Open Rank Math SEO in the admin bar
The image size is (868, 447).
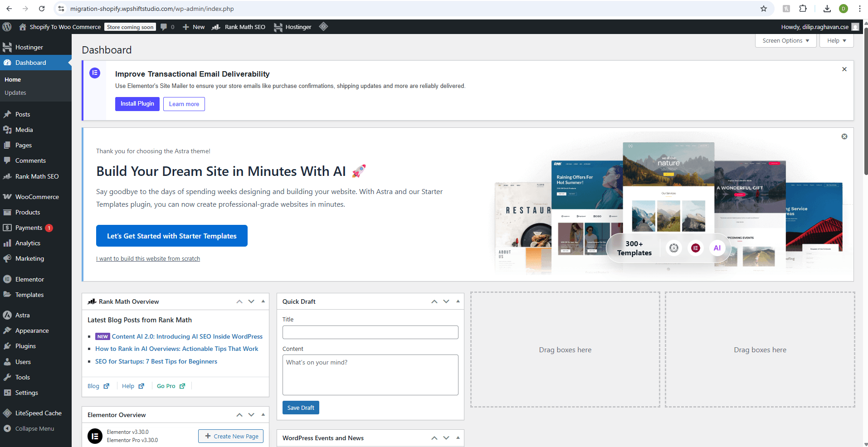[239, 27]
